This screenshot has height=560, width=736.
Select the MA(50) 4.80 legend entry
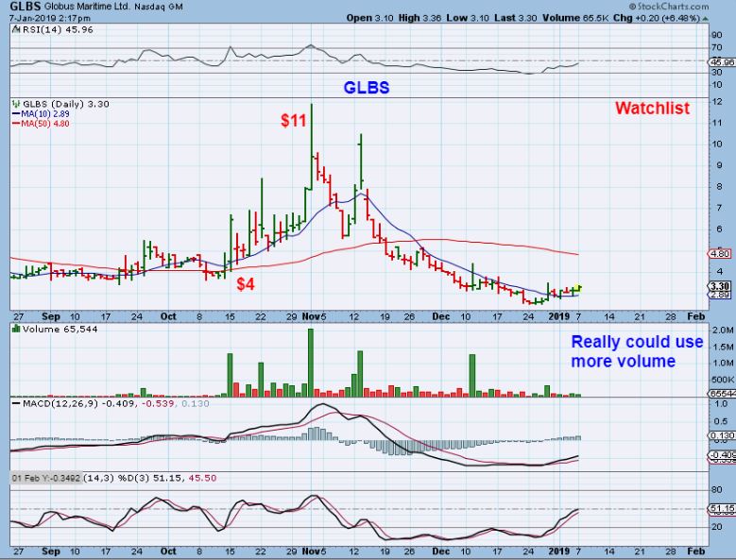[41, 124]
